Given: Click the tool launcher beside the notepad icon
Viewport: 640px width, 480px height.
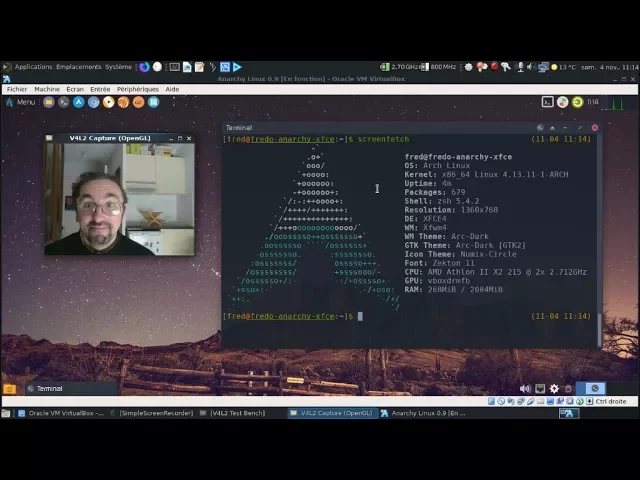Looking at the screenshot, I should click(x=212, y=67).
